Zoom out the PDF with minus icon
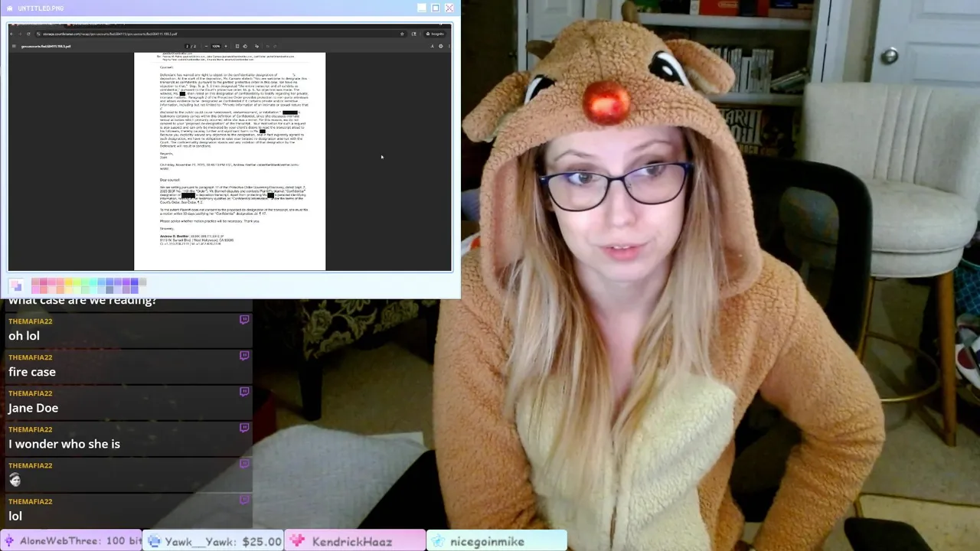 pyautogui.click(x=207, y=46)
